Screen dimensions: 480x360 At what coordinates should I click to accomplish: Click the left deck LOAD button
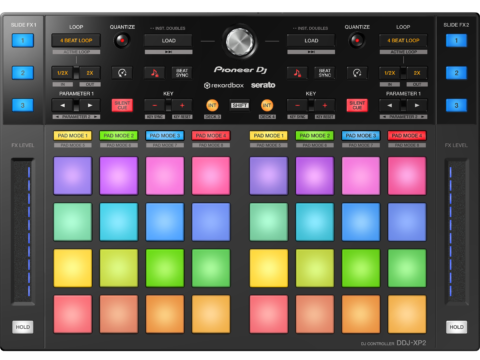(x=168, y=41)
